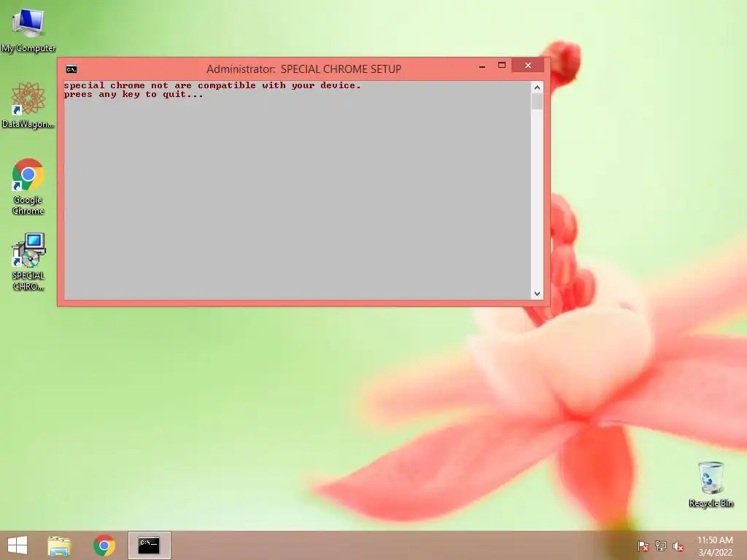Close the SPECIAL CHROME SETUP window
This screenshot has height=560, width=747.
(528, 66)
